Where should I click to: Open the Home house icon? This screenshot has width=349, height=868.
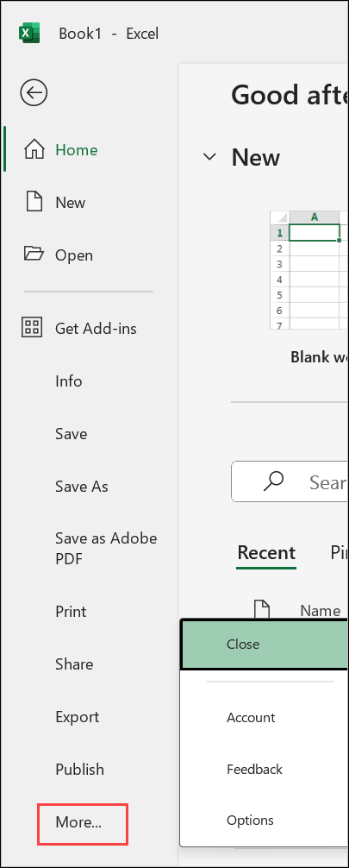[x=34, y=150]
